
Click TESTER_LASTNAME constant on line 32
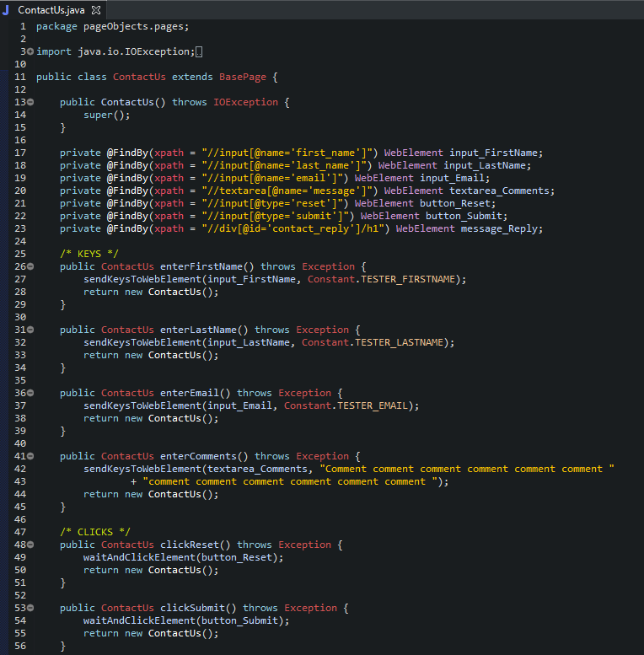click(399, 342)
